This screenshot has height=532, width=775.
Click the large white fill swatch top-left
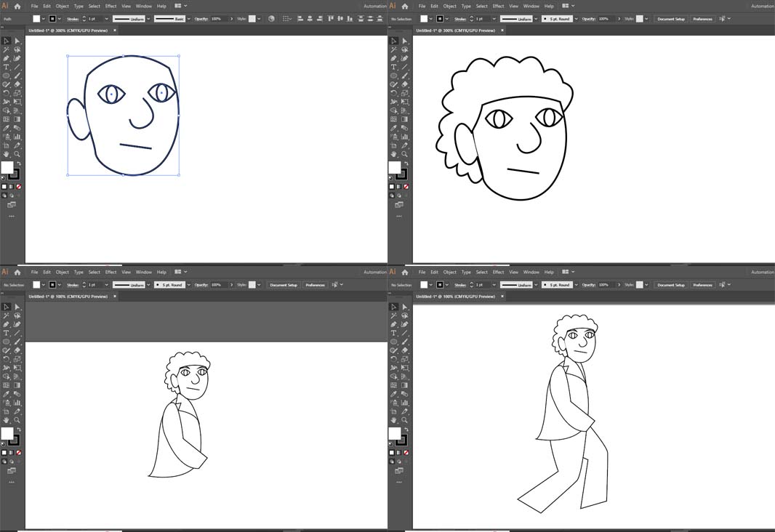pyautogui.click(x=7, y=168)
